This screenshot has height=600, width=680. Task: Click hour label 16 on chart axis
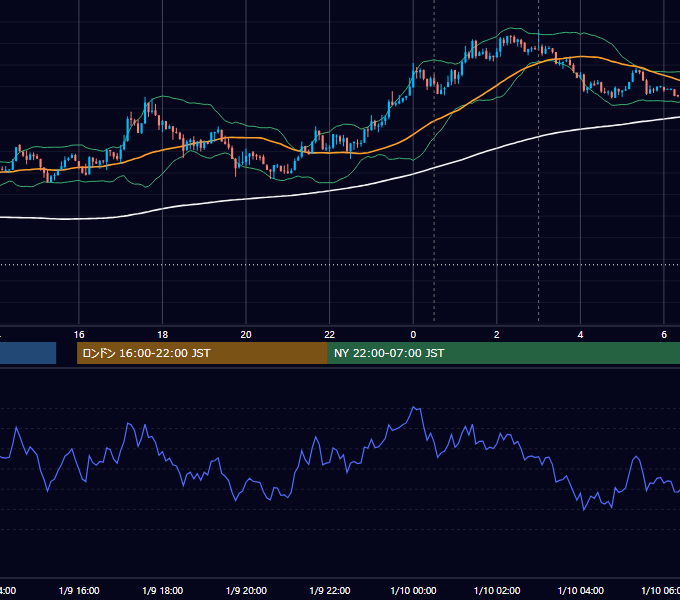(x=79, y=335)
